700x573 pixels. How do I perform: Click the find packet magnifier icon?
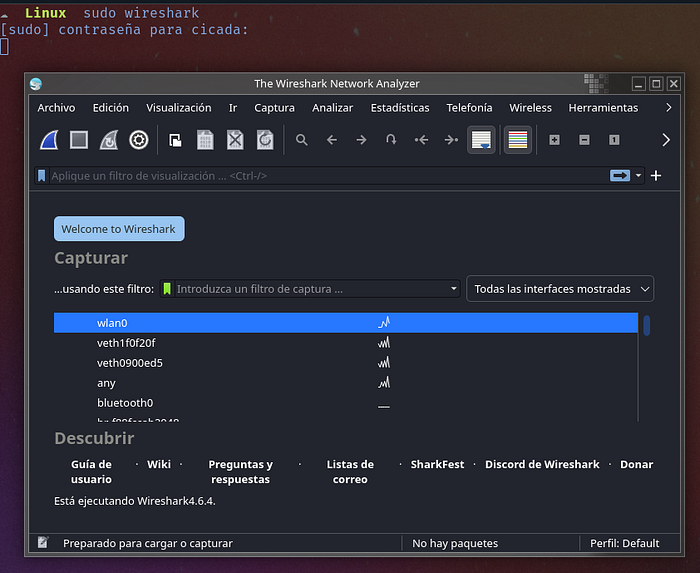pyautogui.click(x=302, y=140)
